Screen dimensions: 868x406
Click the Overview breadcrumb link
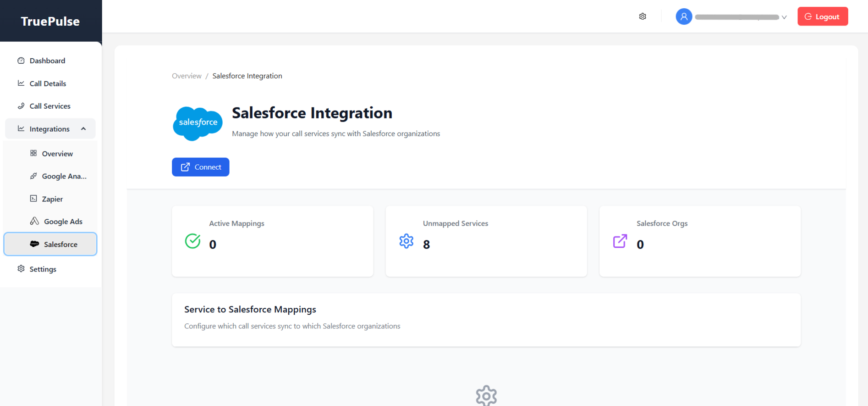[187, 76]
